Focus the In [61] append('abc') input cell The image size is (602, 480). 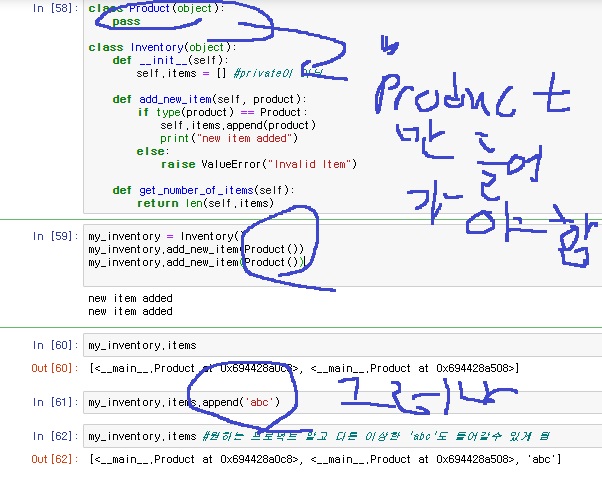(342, 402)
